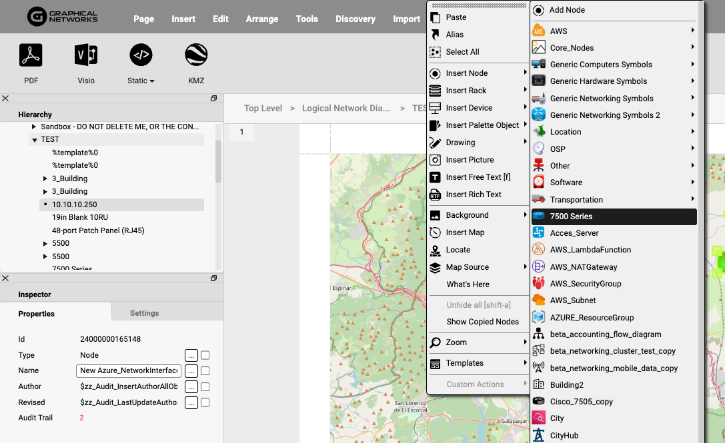725x443 pixels.
Task: Click the KMZ export globe icon
Action: [196, 55]
